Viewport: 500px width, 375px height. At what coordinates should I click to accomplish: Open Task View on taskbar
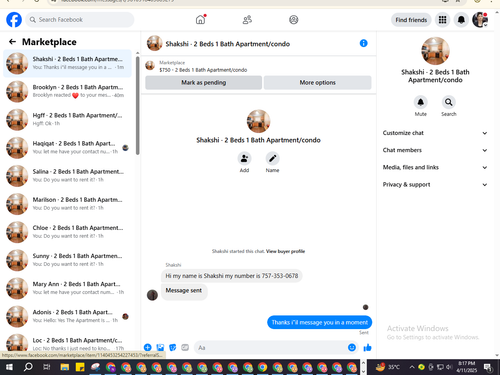(47, 367)
